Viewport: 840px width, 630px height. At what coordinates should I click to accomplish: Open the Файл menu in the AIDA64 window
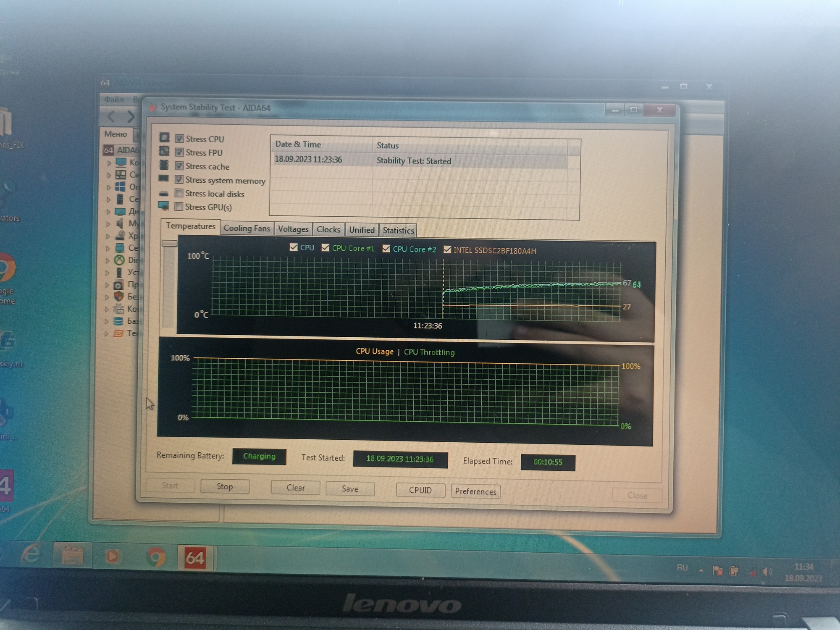click(114, 100)
